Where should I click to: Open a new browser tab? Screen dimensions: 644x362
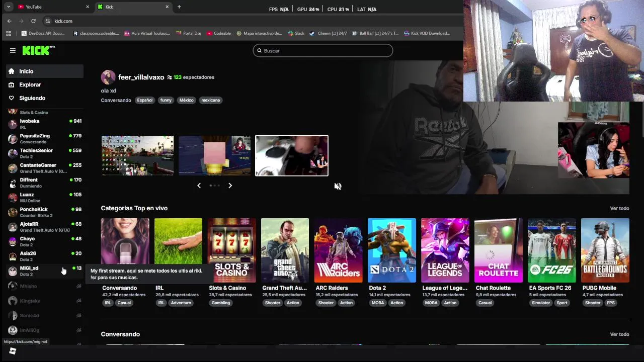179,7
